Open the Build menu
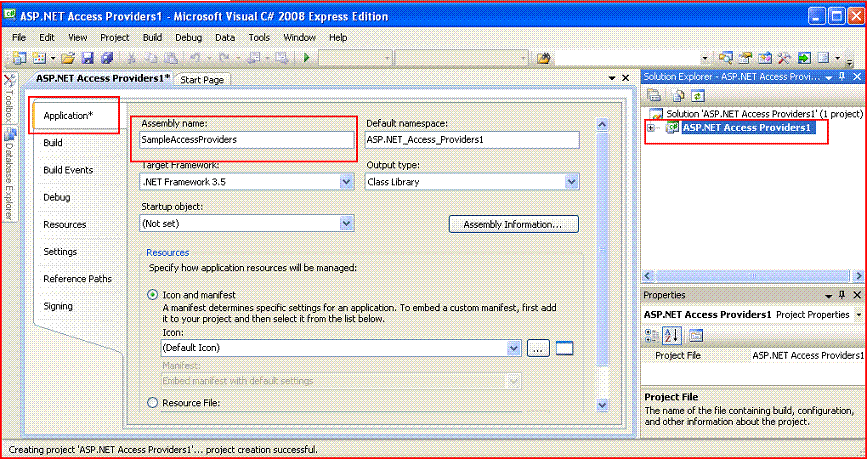The height and width of the screenshot is (459, 867). (152, 38)
